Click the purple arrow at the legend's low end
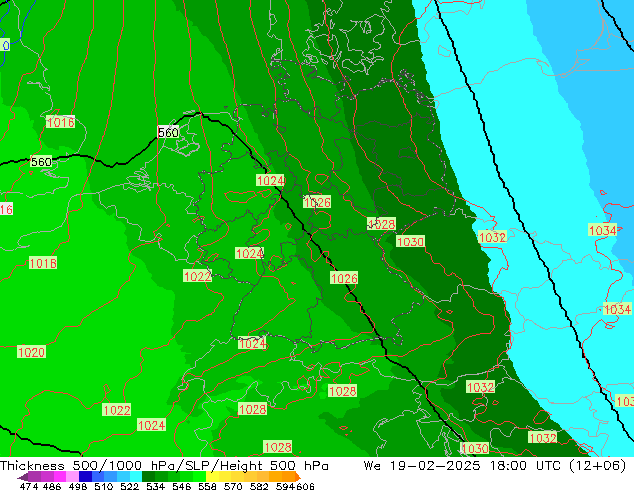Screen dimensions: 634x490 [x=23, y=477]
